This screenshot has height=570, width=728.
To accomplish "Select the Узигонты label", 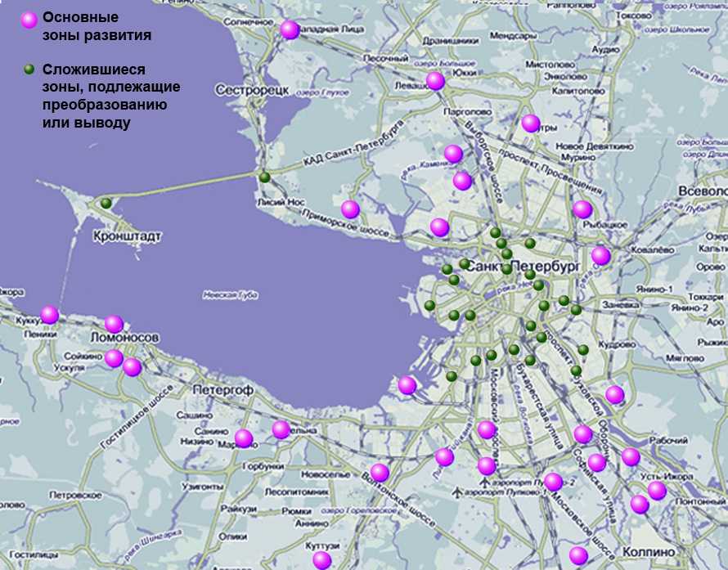I will click(x=202, y=487).
